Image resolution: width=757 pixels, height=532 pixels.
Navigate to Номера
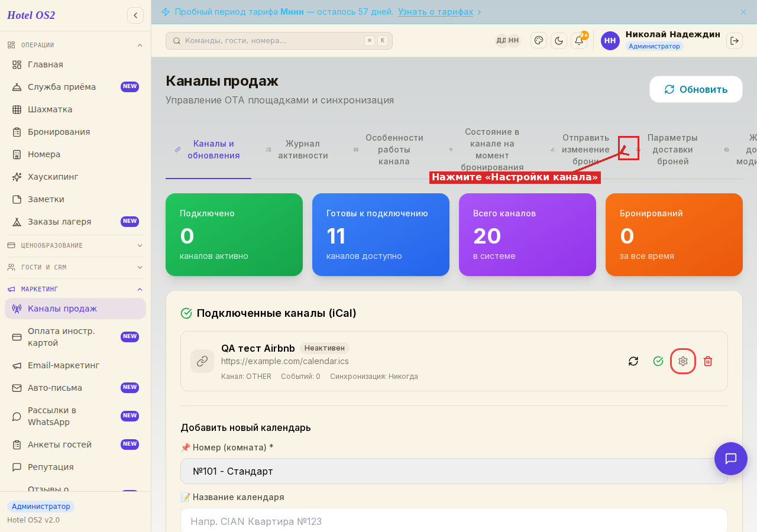(75, 154)
